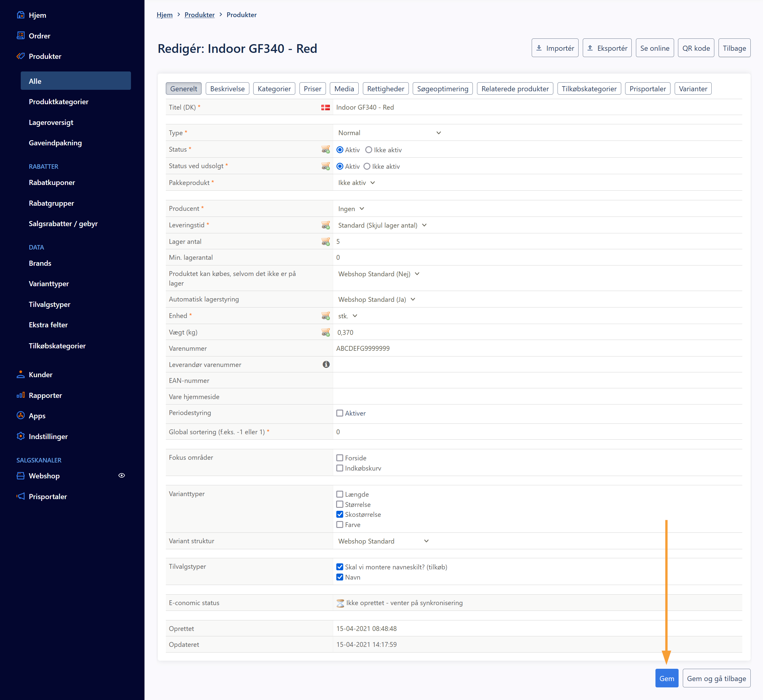Viewport: 763px width, 700px height.
Task: Click the bulk edit icon in Status ved udsolgt row
Action: tap(325, 166)
